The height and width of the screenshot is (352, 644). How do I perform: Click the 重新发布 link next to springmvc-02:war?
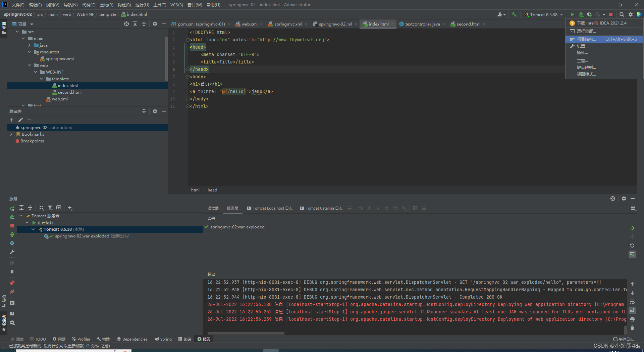(x=120, y=236)
